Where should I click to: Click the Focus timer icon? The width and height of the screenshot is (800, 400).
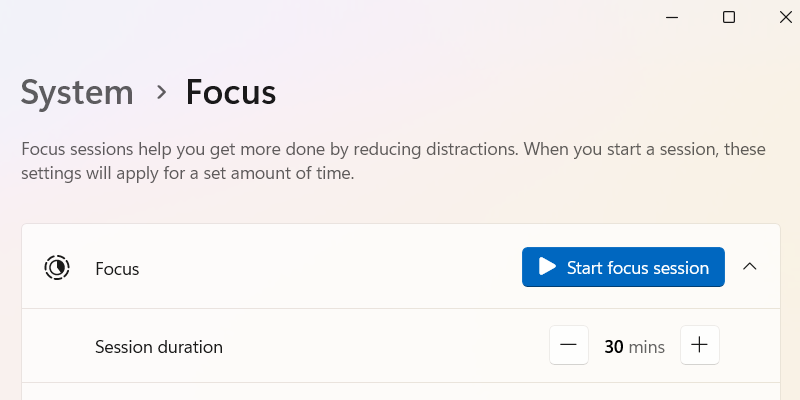pyautogui.click(x=57, y=267)
